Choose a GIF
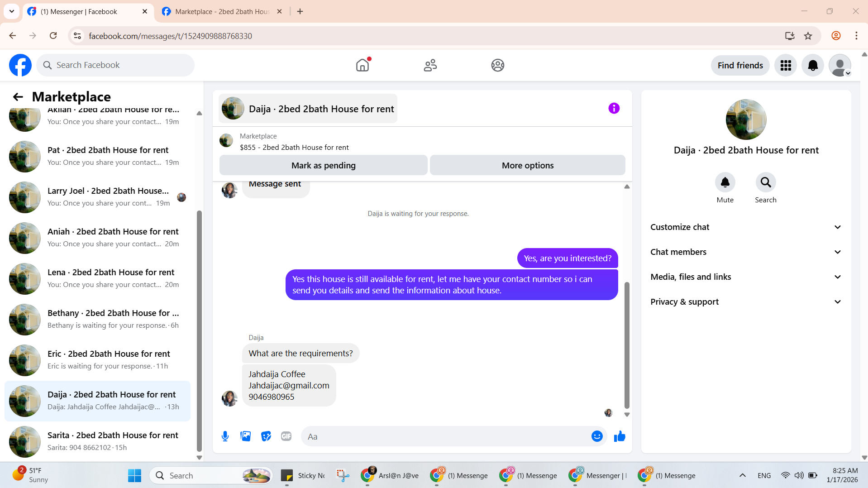868x488 pixels. point(286,436)
